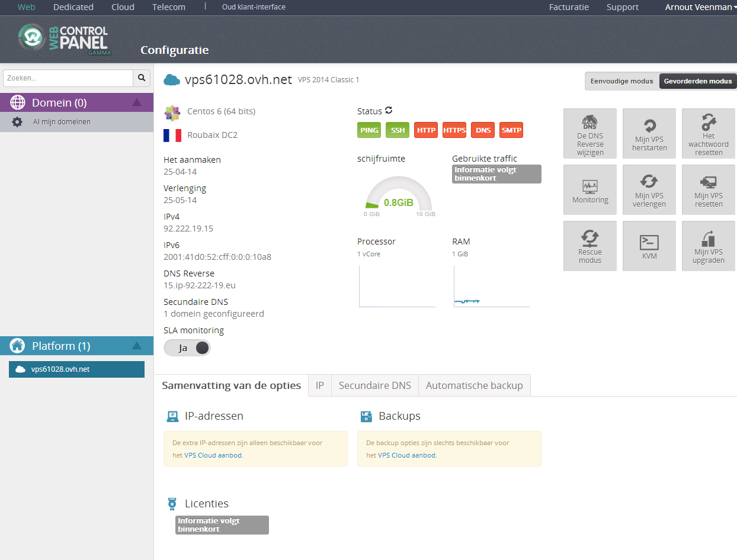
Task: Open the Automatische backup tab
Action: coord(474,385)
